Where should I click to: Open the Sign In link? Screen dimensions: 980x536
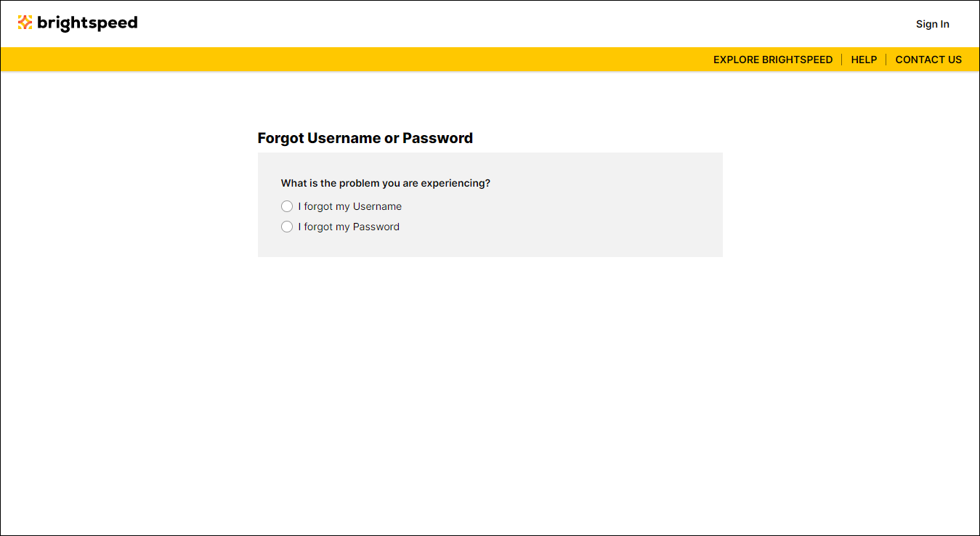932,24
